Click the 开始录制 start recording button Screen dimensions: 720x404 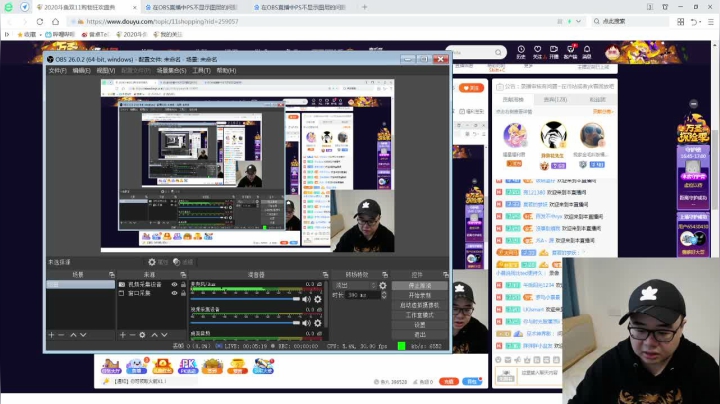(420, 295)
